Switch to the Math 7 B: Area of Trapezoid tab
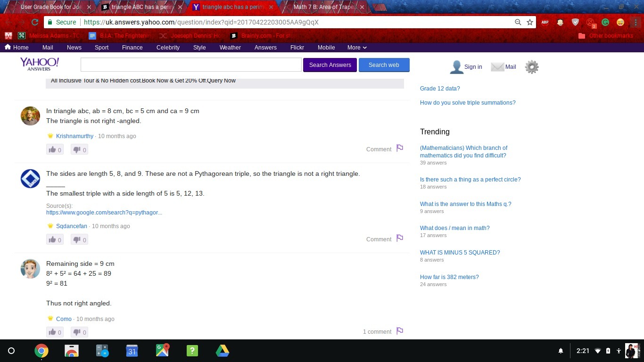Viewport: 644px width, 362px height. [x=323, y=7]
